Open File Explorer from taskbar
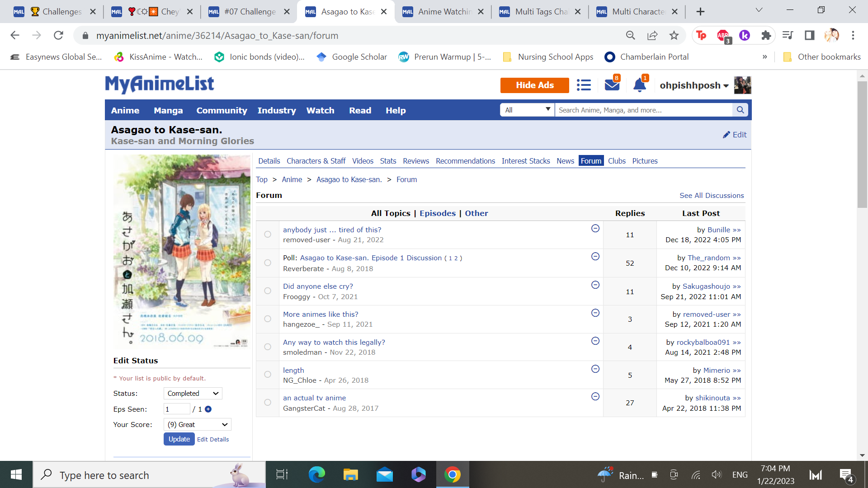This screenshot has height=488, width=868. pyautogui.click(x=350, y=475)
